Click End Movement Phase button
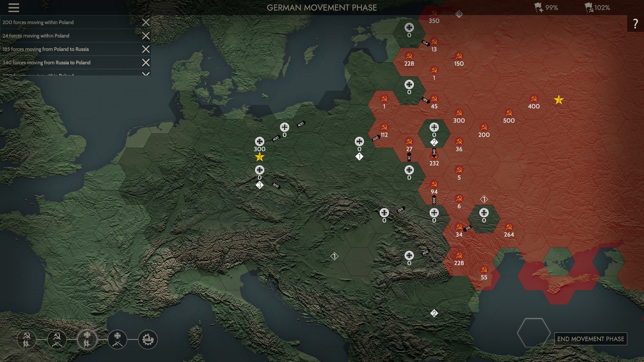Image resolution: width=644 pixels, height=362 pixels. click(590, 339)
